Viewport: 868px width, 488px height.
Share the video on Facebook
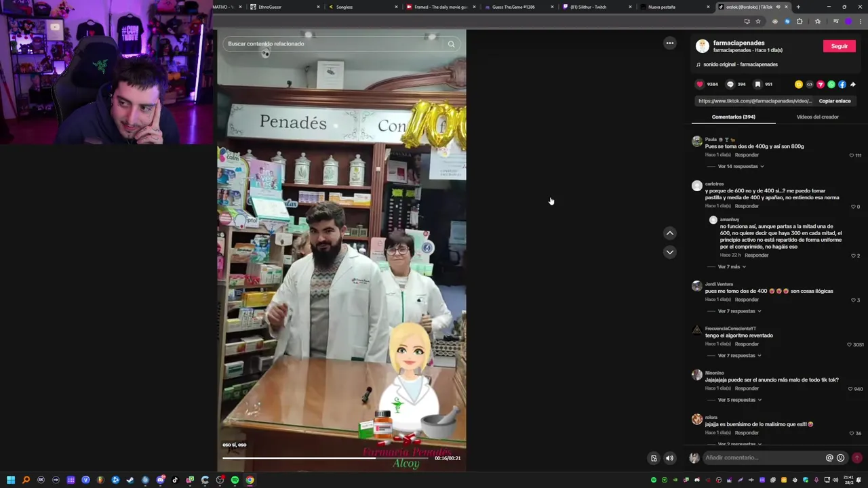tap(842, 84)
